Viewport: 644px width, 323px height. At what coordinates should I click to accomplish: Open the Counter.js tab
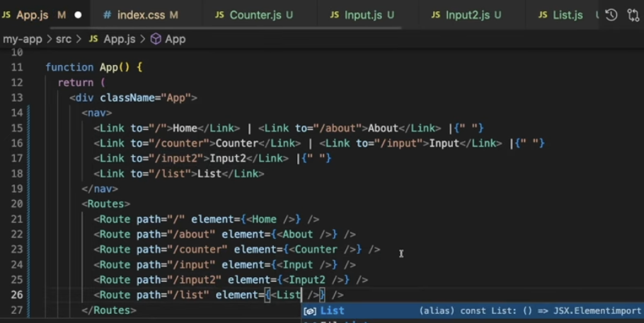pos(255,15)
